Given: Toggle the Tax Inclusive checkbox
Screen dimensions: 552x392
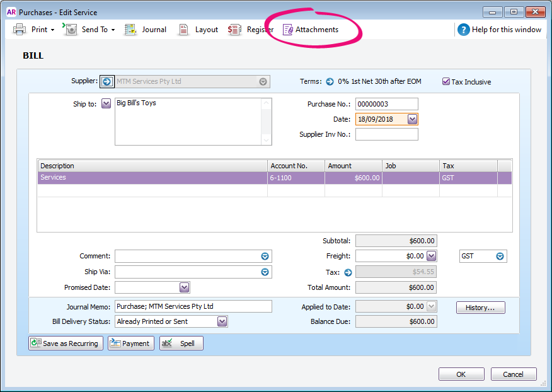Looking at the screenshot, I should coord(446,81).
